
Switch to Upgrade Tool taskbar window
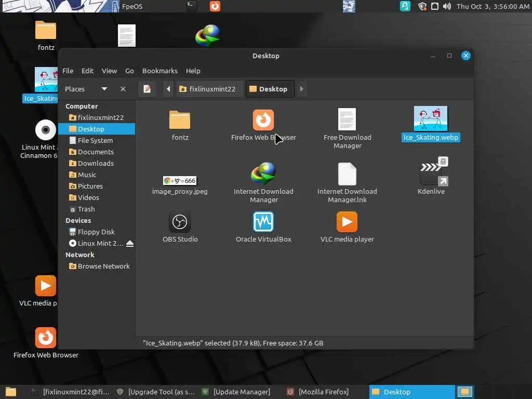[x=156, y=392]
